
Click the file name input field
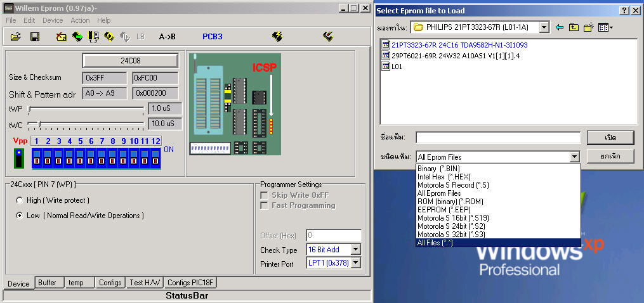pos(498,138)
